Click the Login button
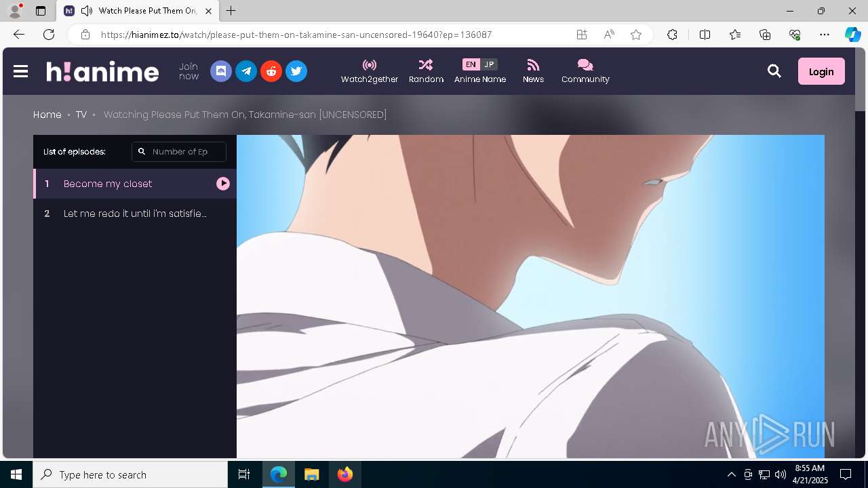This screenshot has height=488, width=868. click(x=821, y=71)
